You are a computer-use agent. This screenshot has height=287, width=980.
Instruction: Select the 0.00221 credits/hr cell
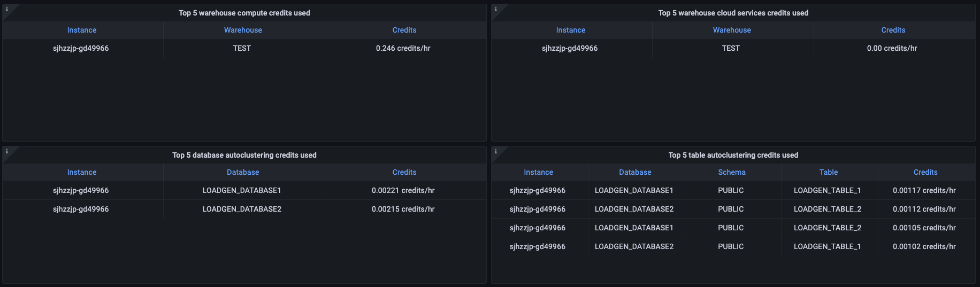tap(403, 190)
